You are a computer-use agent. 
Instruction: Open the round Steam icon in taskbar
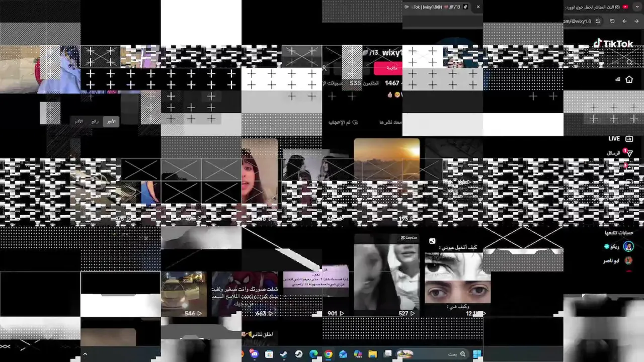(298, 354)
